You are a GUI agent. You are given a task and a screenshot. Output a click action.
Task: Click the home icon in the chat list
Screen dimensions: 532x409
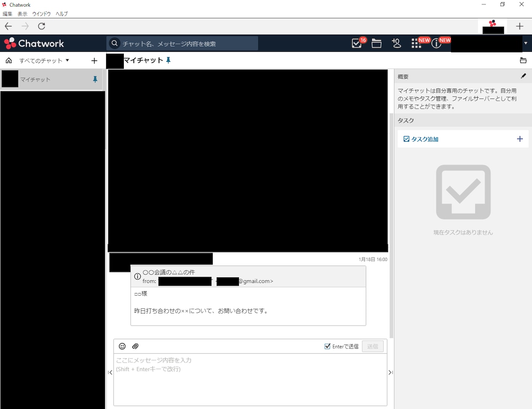[9, 61]
